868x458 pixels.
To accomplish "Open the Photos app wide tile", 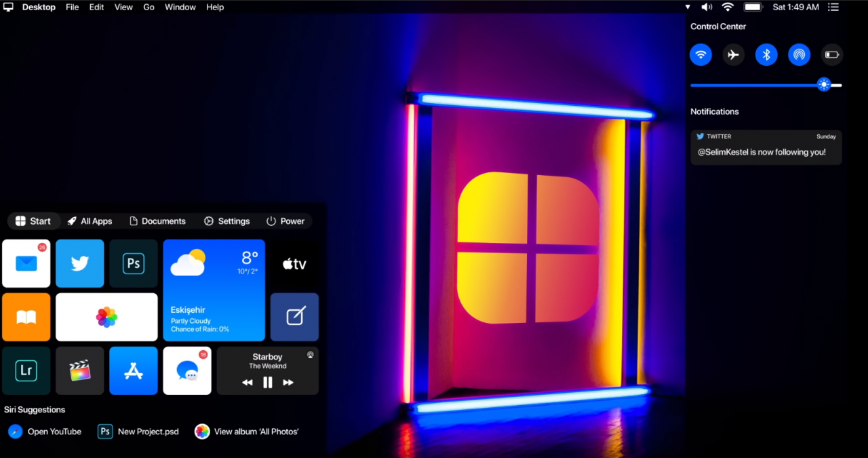I will [106, 317].
